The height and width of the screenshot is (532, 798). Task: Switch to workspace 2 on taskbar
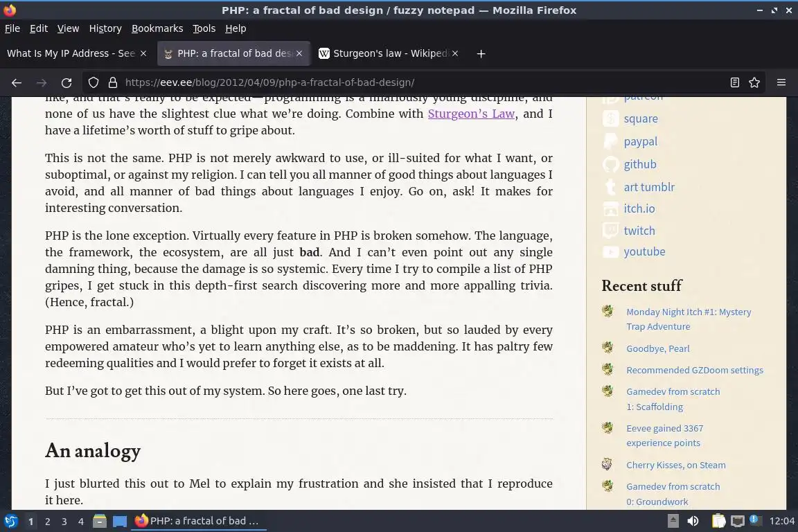coord(47,522)
